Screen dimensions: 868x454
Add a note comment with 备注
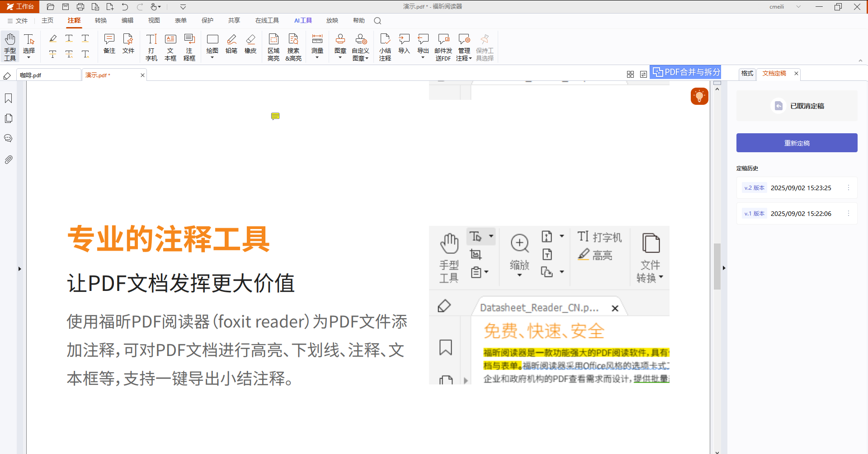(x=109, y=44)
